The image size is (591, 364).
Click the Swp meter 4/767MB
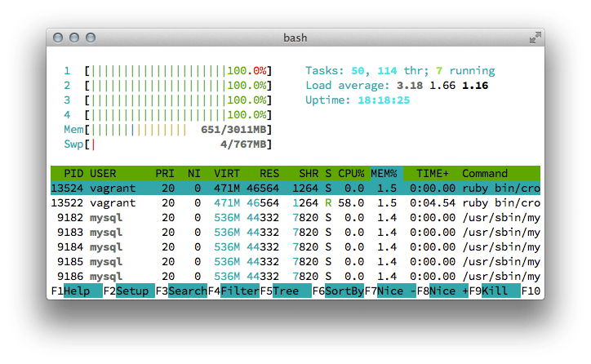167,144
